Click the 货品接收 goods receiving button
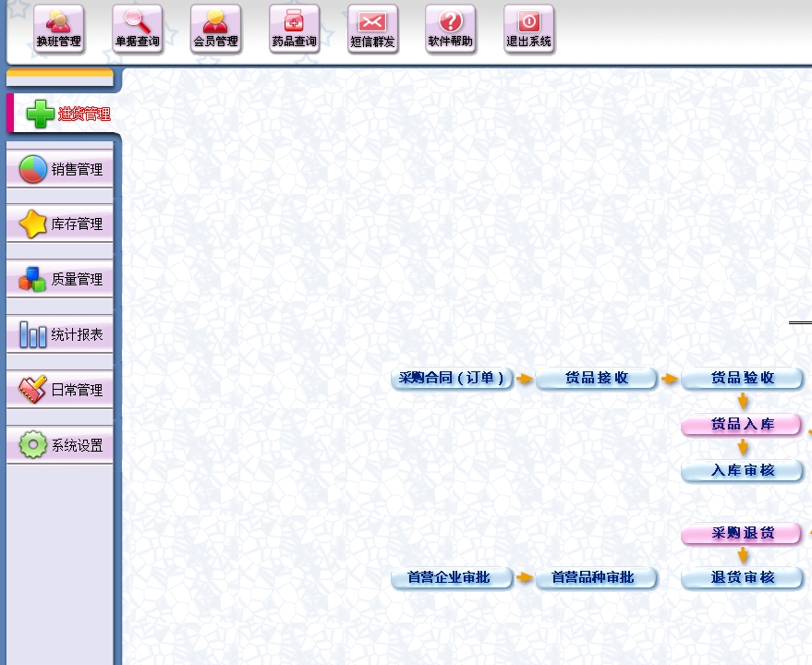Viewport: 812px width, 665px height. tap(597, 379)
